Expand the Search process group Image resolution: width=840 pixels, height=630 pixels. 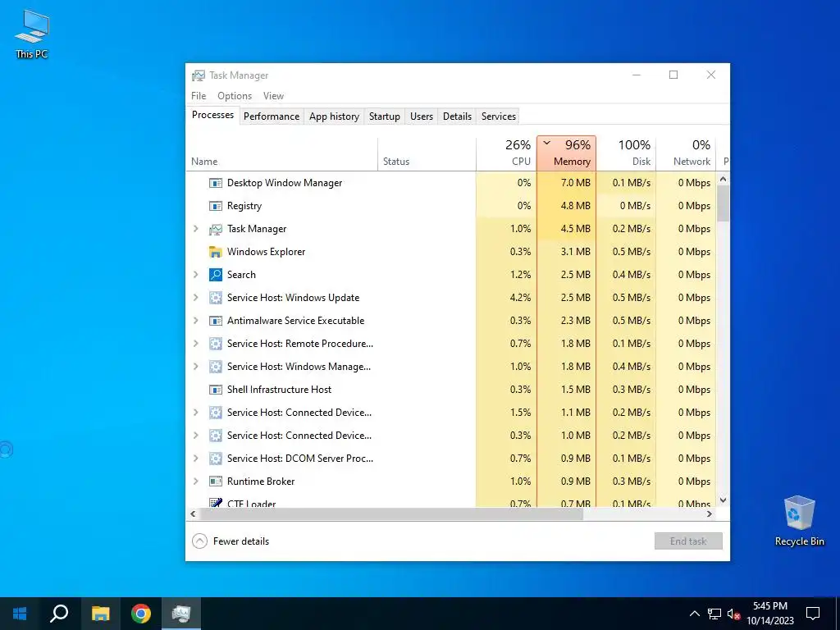coord(196,275)
